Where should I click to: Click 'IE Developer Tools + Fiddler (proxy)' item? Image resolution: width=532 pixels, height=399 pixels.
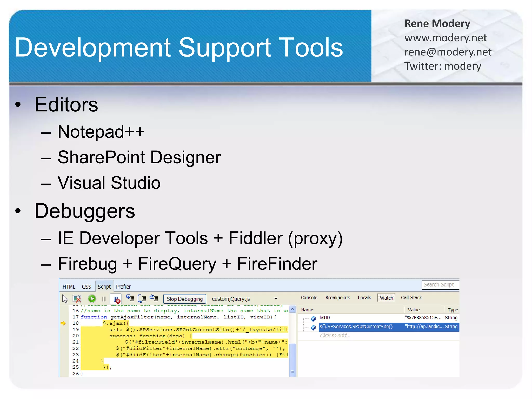click(x=200, y=238)
